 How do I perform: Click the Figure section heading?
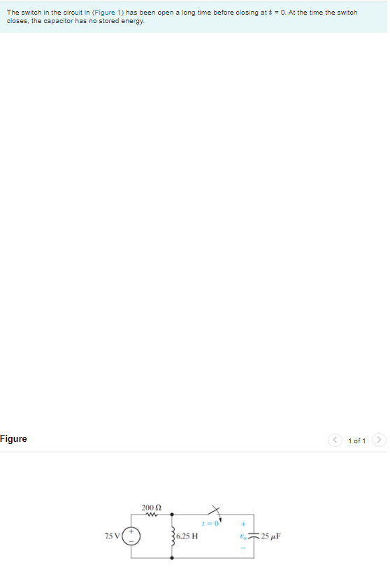click(13, 439)
